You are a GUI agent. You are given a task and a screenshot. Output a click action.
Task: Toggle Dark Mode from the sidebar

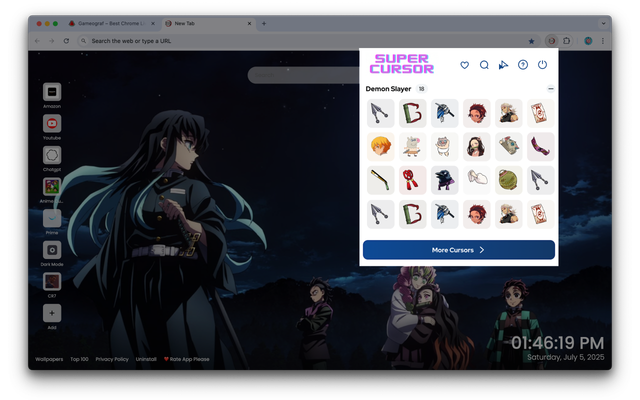click(52, 250)
